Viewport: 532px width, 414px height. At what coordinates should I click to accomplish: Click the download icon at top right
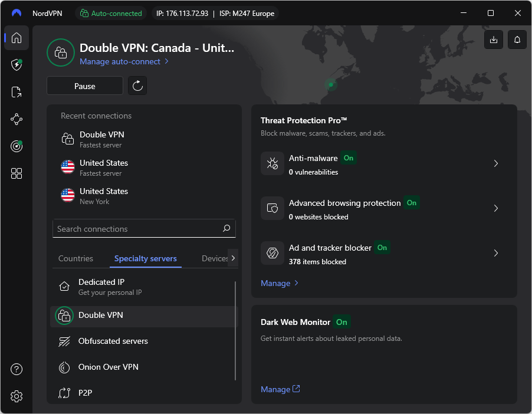point(493,40)
